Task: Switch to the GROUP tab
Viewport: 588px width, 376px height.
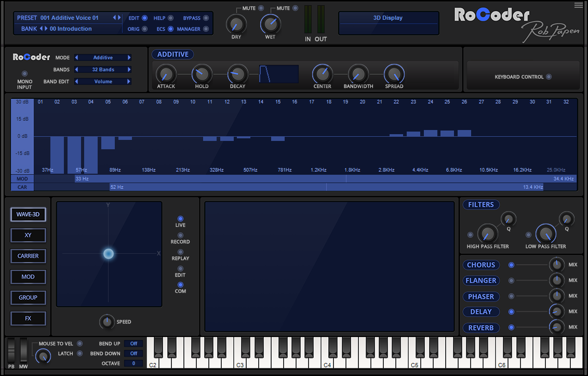Action: click(x=28, y=297)
